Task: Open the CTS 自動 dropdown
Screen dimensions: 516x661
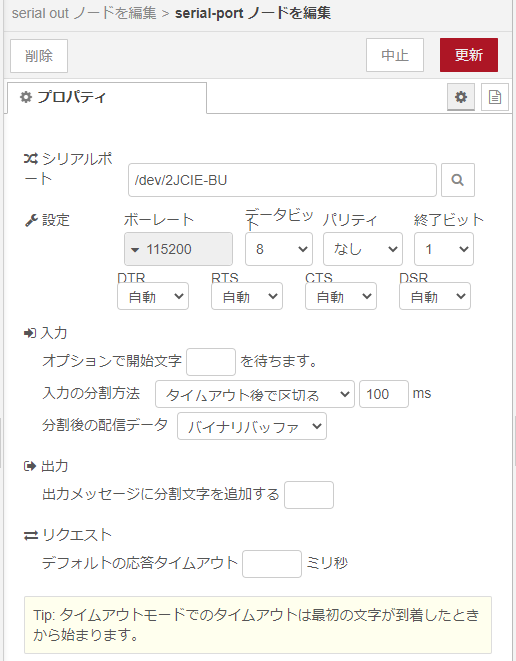Action: point(341,296)
